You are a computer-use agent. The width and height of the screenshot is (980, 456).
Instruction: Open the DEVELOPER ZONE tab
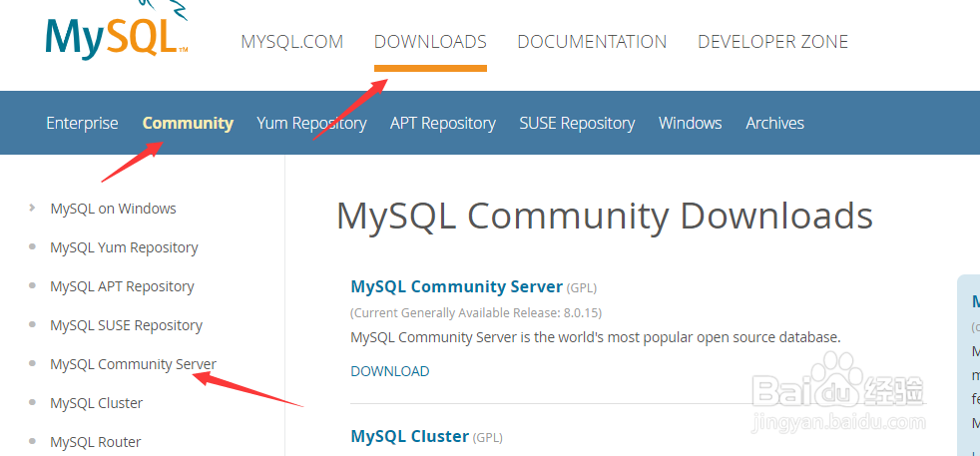coord(772,42)
